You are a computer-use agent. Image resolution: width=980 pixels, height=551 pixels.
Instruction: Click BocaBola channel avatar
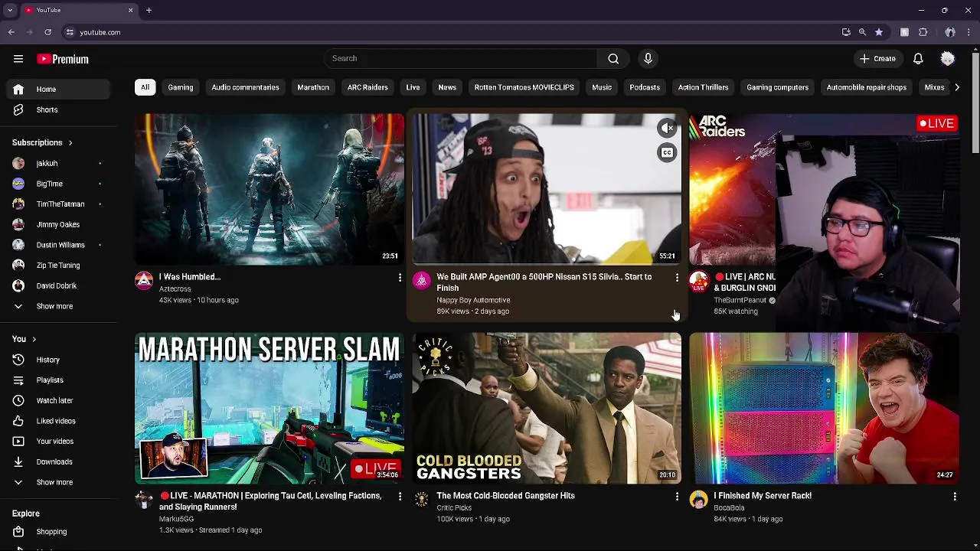tap(698, 500)
